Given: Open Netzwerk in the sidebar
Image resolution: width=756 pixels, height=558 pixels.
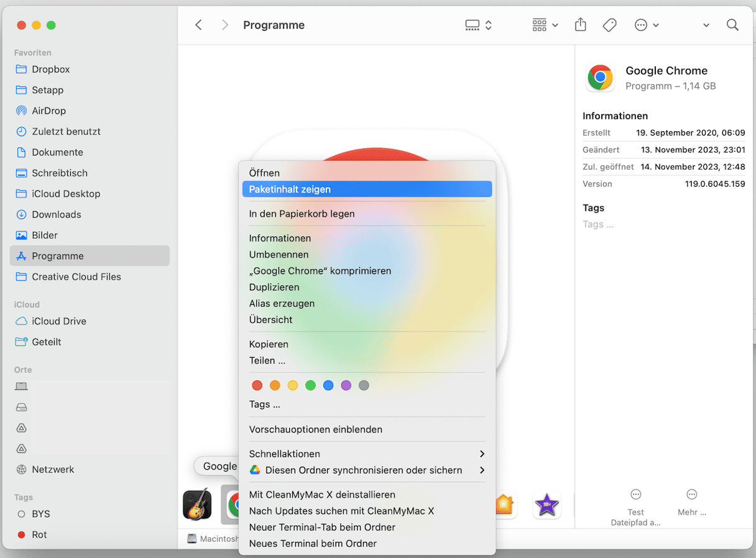Looking at the screenshot, I should (90, 470).
